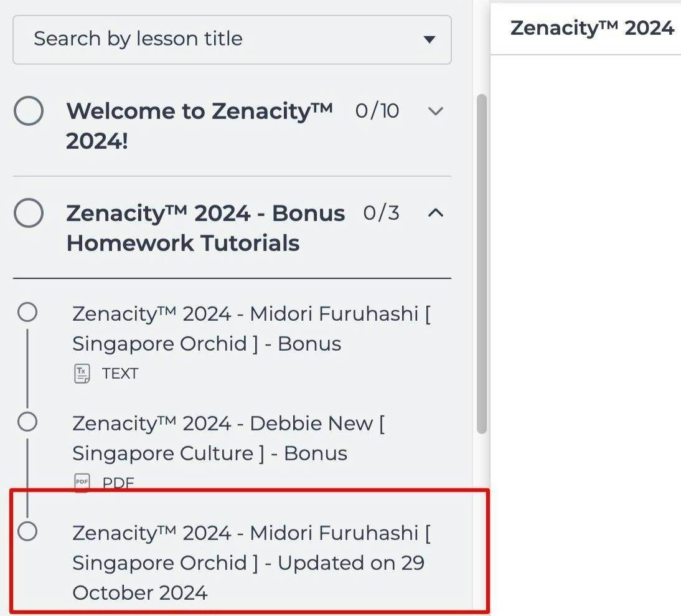681x616 pixels.
Task: Click the search dropdown arrow
Action: coord(429,39)
